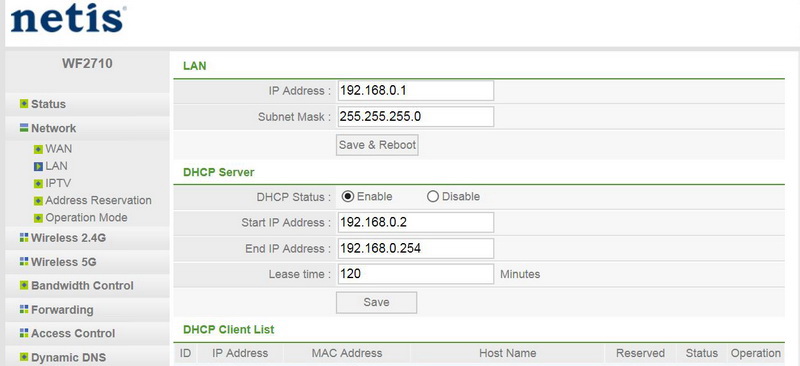Open the Wireless 2.4G menu
The height and width of the screenshot is (366, 800).
click(x=68, y=238)
